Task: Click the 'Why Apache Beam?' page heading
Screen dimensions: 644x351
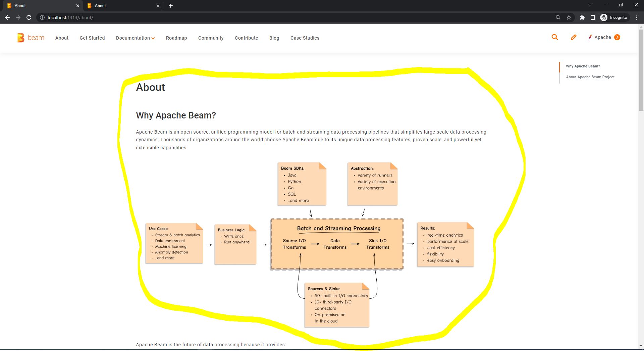Action: click(176, 115)
